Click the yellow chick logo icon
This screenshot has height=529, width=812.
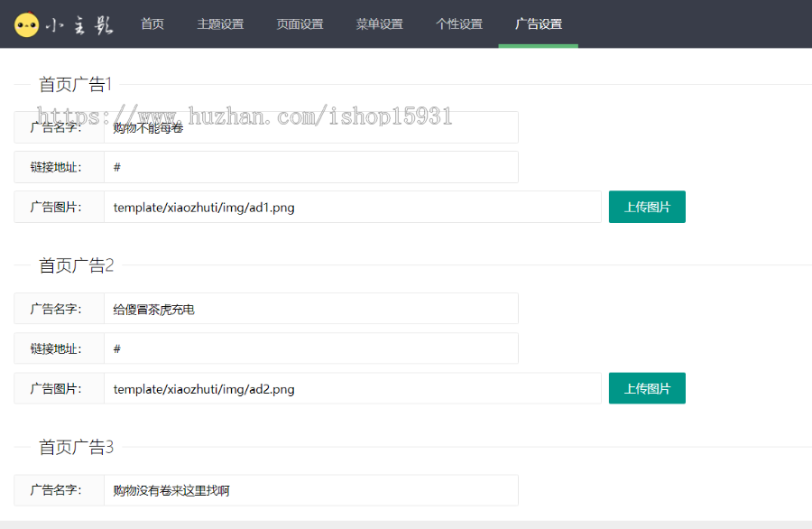point(26,24)
